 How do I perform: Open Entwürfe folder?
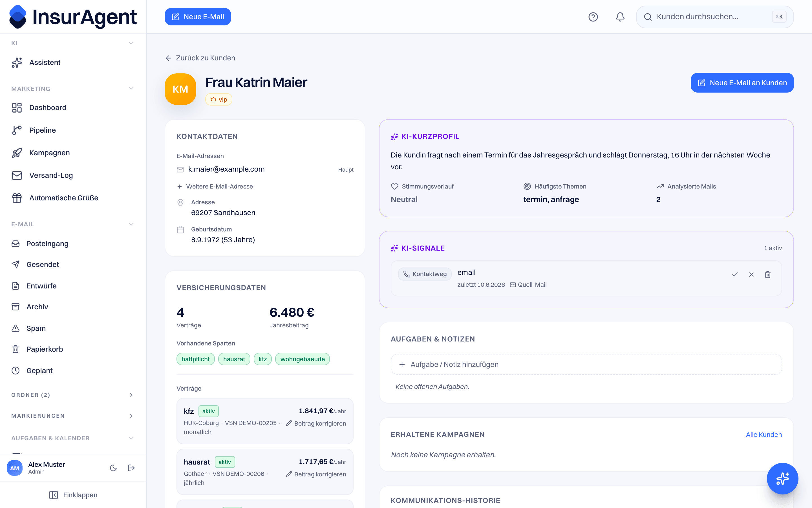pyautogui.click(x=73, y=286)
